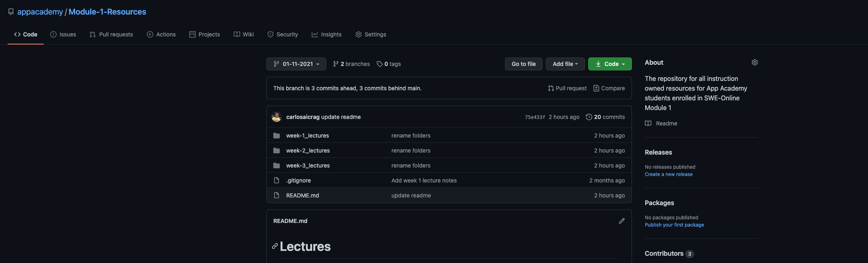Open the Releases heading link
Image resolution: width=868 pixels, height=263 pixels.
coord(658,153)
